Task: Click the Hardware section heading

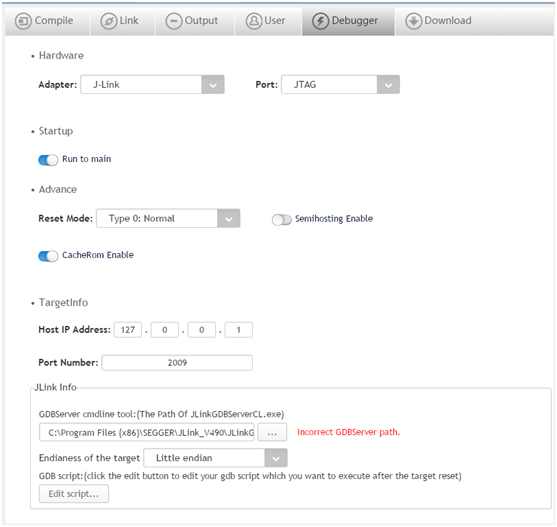Action: pyautogui.click(x=61, y=55)
